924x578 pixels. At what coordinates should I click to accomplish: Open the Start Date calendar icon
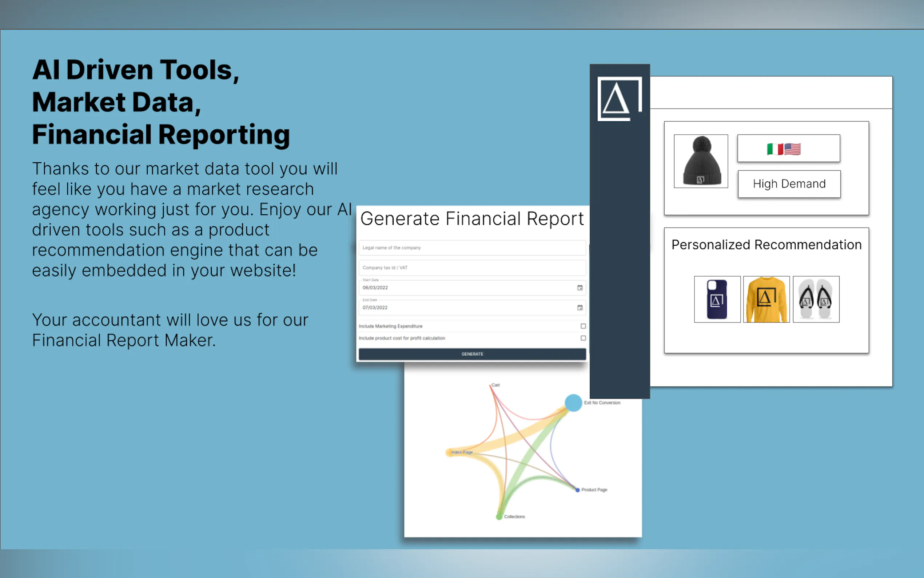580,288
